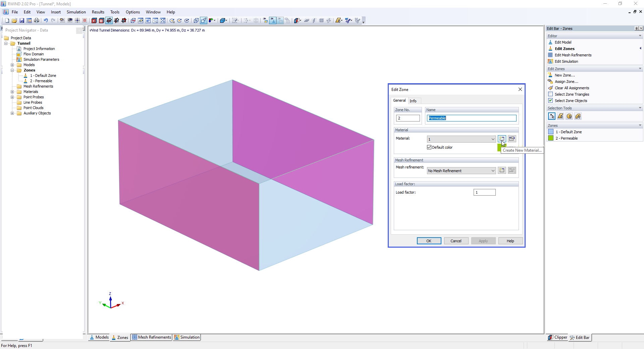Select Line Probes tree item
The height and width of the screenshot is (349, 644).
click(x=33, y=102)
